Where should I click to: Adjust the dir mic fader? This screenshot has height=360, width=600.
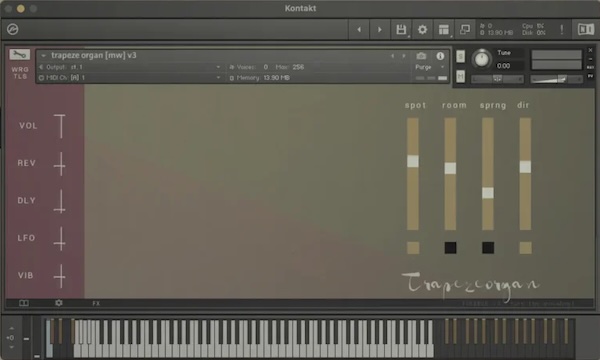click(525, 167)
